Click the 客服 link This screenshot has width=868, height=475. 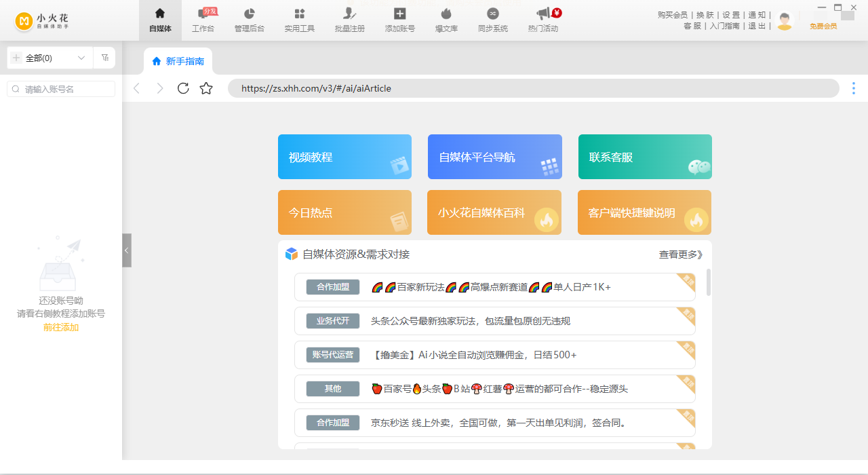click(x=692, y=26)
